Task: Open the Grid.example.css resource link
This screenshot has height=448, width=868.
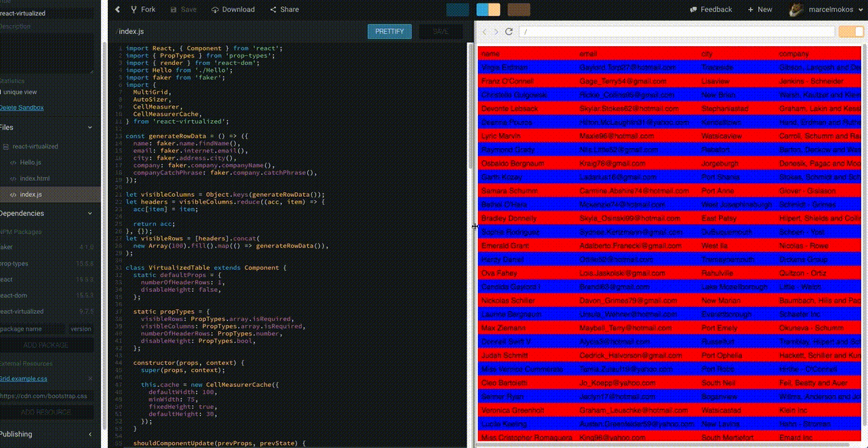Action: coord(23,379)
